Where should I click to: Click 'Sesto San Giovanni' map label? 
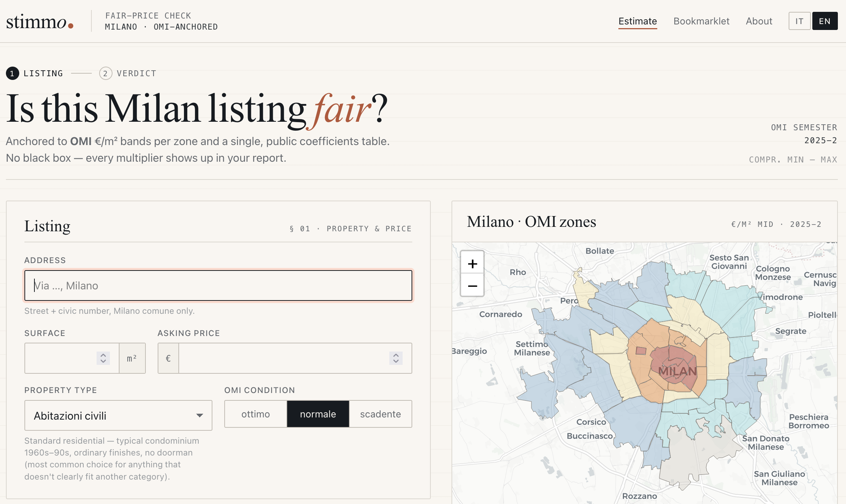click(x=729, y=262)
